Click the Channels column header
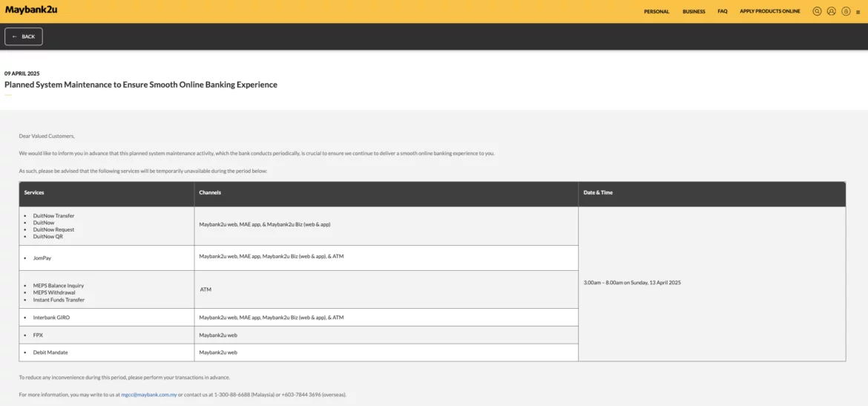 tap(210, 193)
